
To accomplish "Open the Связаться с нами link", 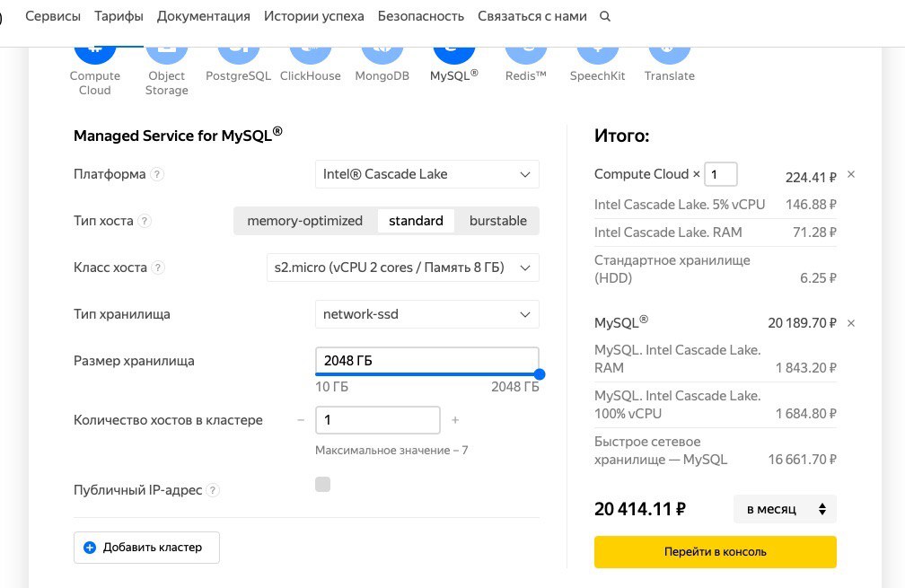I will tap(532, 16).
